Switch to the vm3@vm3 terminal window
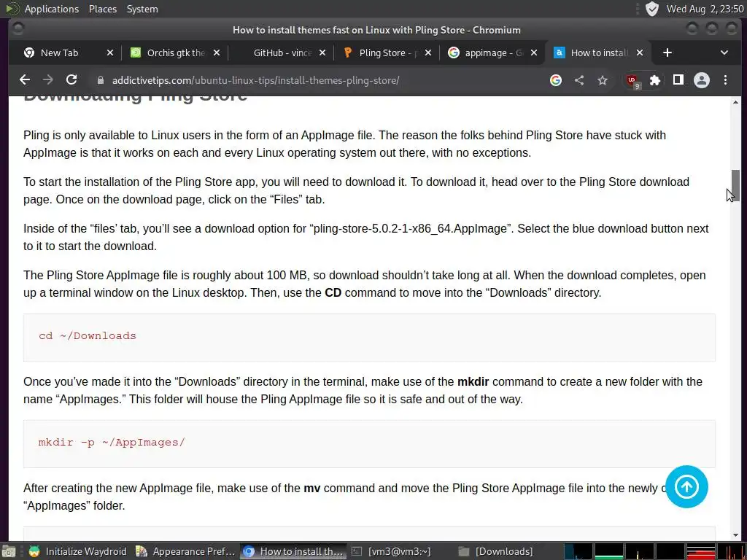 (400, 551)
